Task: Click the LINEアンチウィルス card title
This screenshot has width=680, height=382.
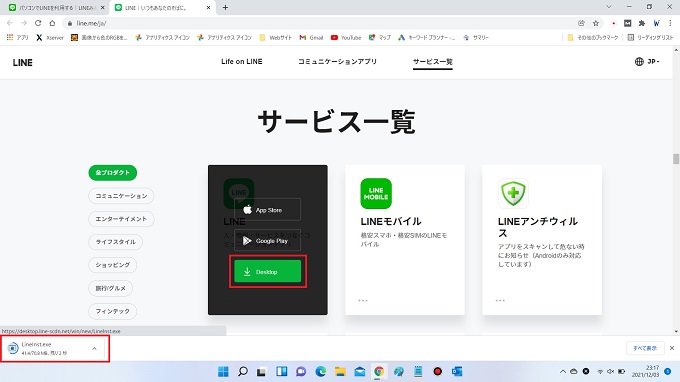Action: [538, 227]
